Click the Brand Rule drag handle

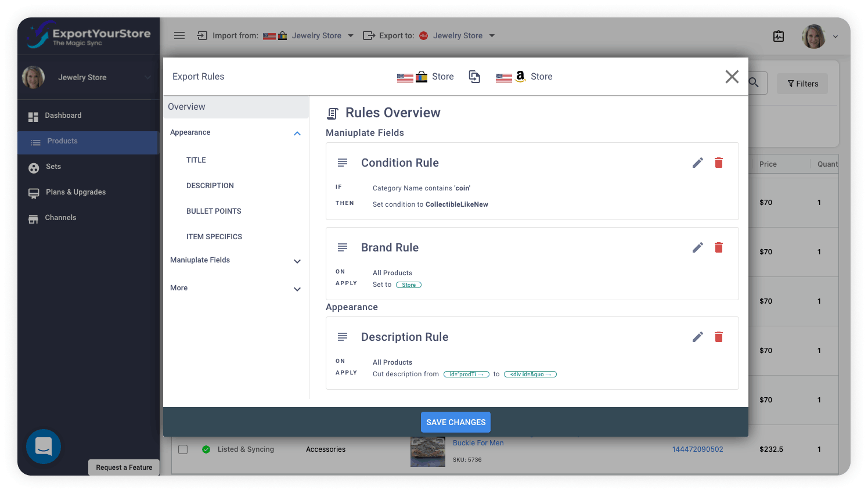[x=343, y=247]
